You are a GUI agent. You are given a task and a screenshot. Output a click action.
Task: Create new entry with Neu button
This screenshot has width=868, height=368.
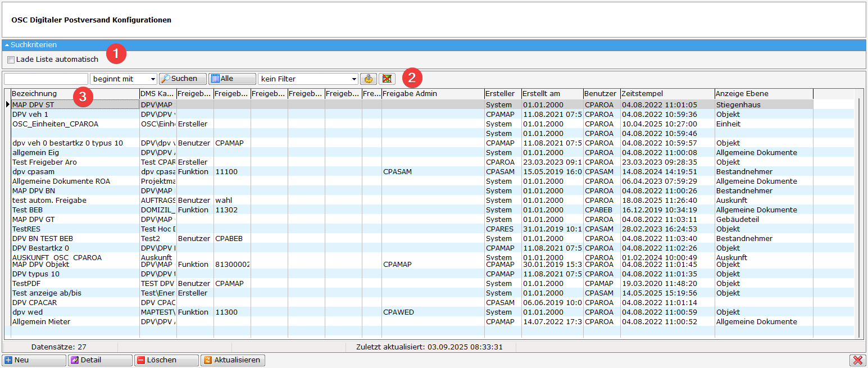34,360
